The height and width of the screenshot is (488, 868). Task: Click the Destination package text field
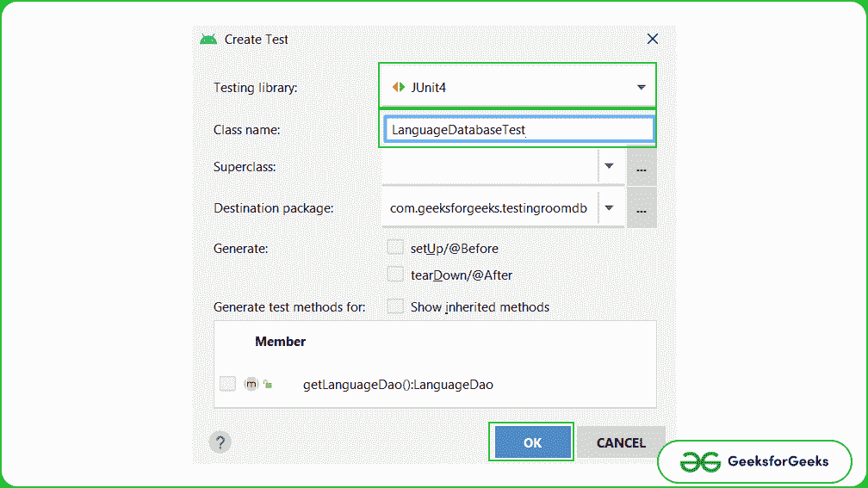point(488,207)
